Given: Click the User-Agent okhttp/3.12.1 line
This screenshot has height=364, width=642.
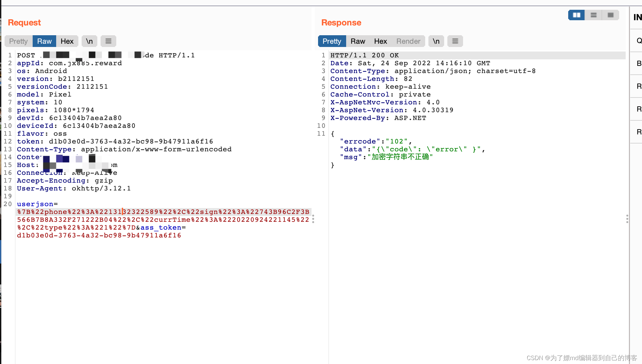Looking at the screenshot, I should pyautogui.click(x=74, y=189).
